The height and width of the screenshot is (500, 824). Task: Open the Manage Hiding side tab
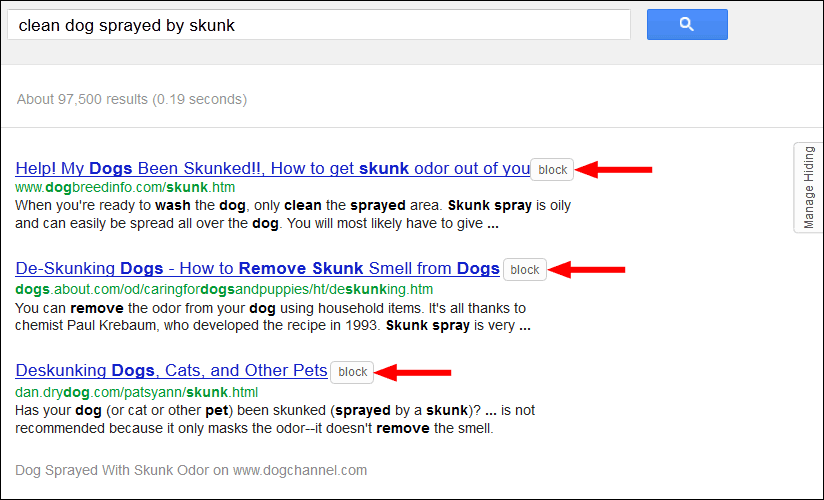[808, 187]
